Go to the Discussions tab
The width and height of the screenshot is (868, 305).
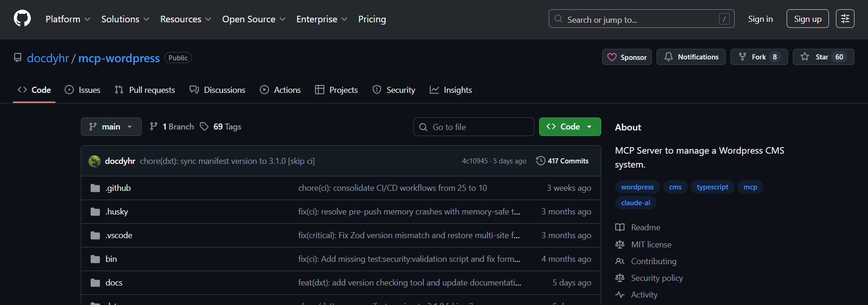coord(217,90)
